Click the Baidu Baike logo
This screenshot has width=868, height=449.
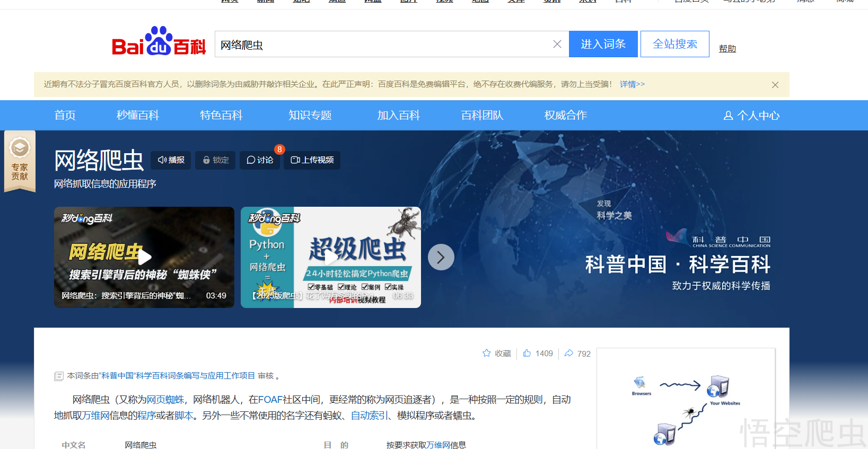(159, 41)
